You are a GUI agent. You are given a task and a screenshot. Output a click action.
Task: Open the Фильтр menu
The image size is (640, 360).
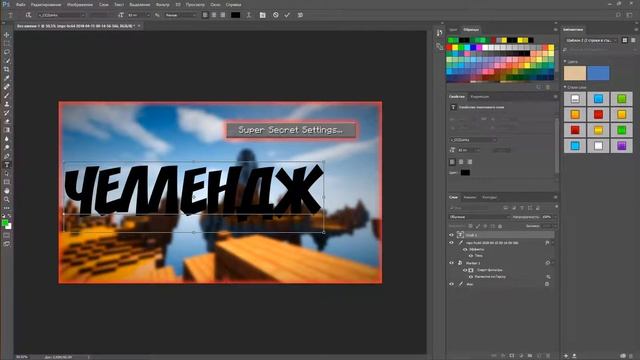(x=162, y=4)
